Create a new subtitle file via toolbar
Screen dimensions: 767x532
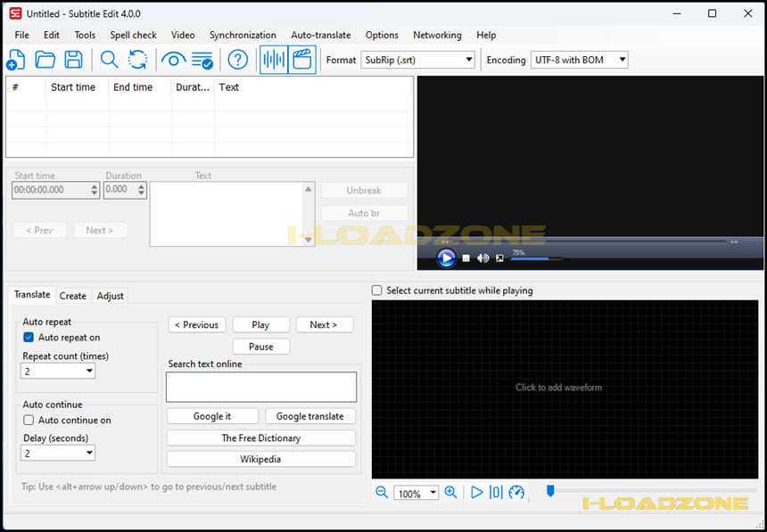coord(16,60)
